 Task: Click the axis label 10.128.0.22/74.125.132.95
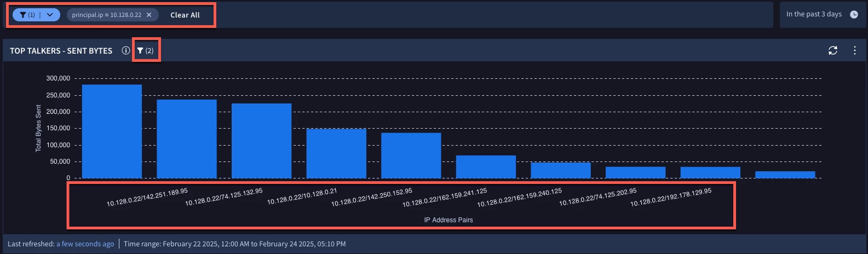click(x=224, y=197)
